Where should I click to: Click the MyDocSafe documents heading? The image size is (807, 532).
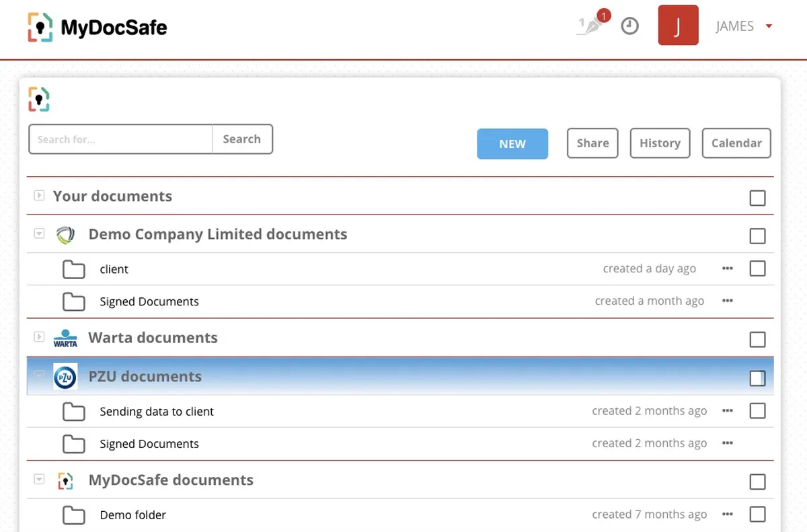click(x=171, y=480)
